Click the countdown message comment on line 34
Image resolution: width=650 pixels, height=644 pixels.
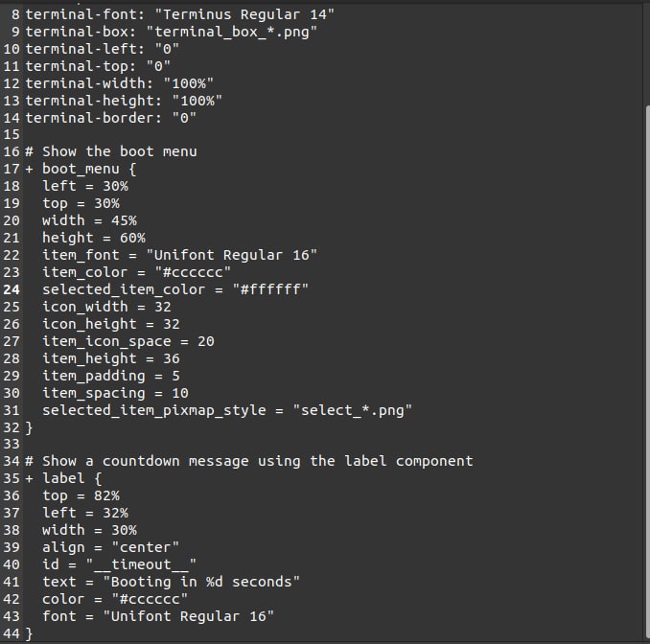point(248,461)
